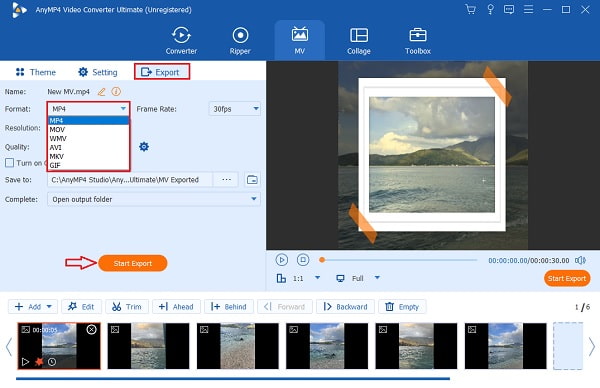The height and width of the screenshot is (388, 600).
Task: Select the sixth clip thumbnail
Action: (x=505, y=346)
